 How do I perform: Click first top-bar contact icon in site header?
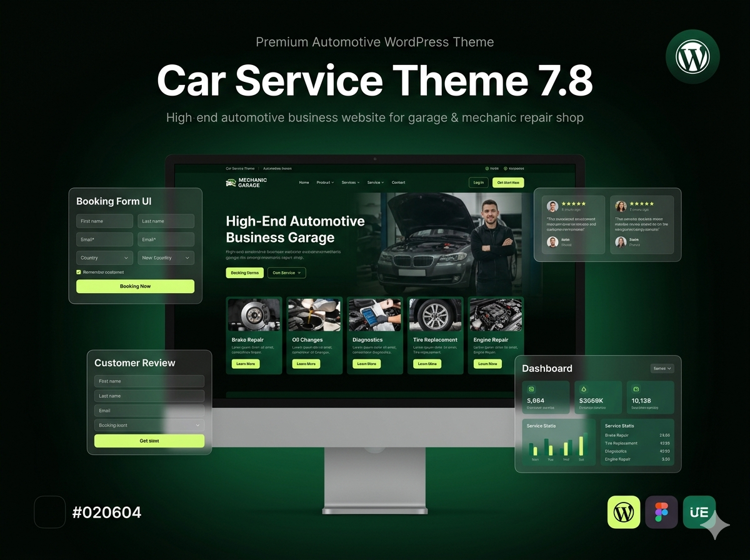[x=487, y=169]
